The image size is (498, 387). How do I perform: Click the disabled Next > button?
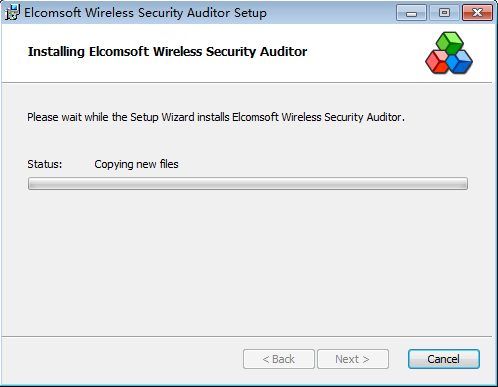coord(353,359)
